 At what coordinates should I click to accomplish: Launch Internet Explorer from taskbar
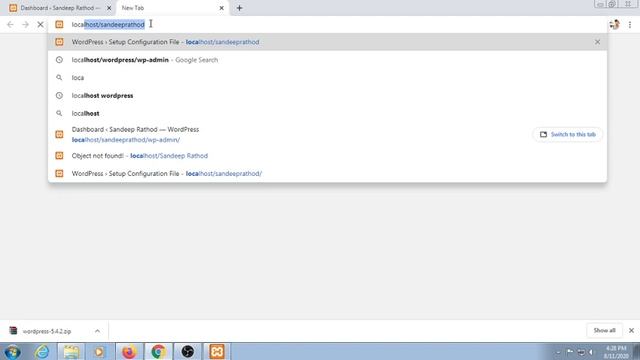[42, 351]
